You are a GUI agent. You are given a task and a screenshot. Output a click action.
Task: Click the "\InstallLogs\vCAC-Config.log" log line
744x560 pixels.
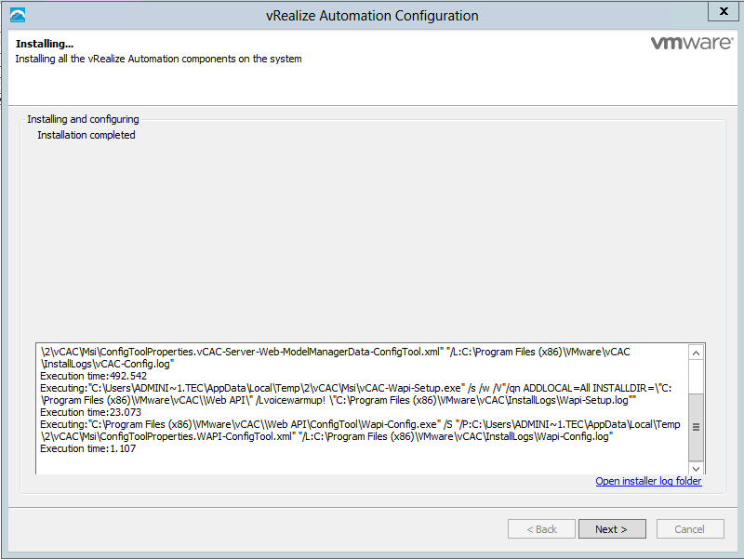pyautogui.click(x=107, y=364)
